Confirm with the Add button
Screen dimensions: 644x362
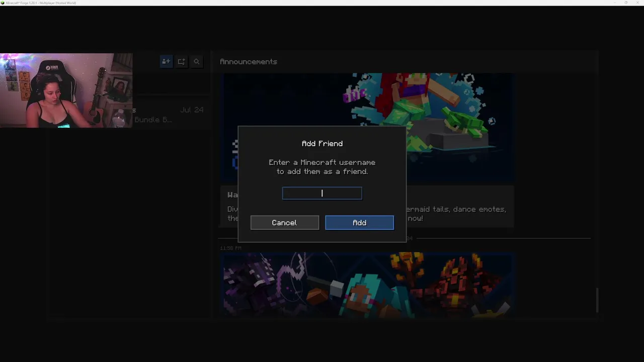pos(359,223)
